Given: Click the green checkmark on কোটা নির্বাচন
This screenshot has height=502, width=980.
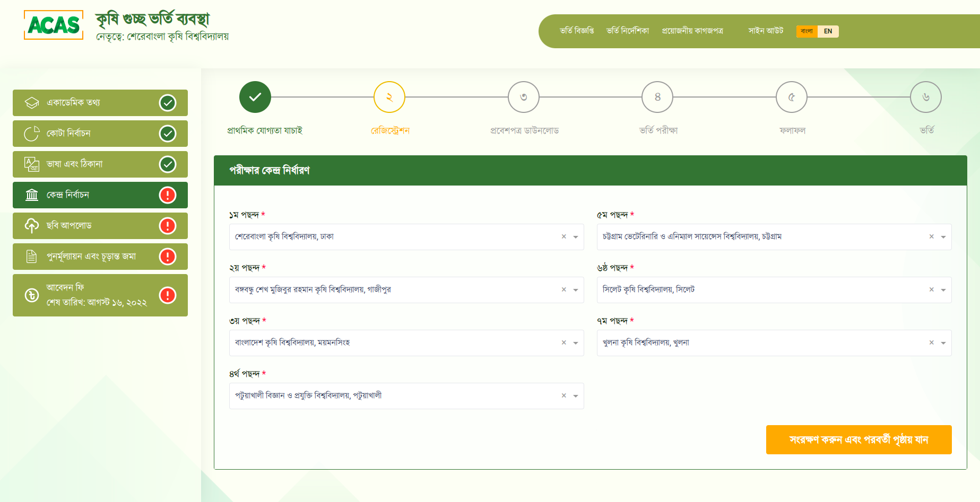Looking at the screenshot, I should (x=168, y=134).
